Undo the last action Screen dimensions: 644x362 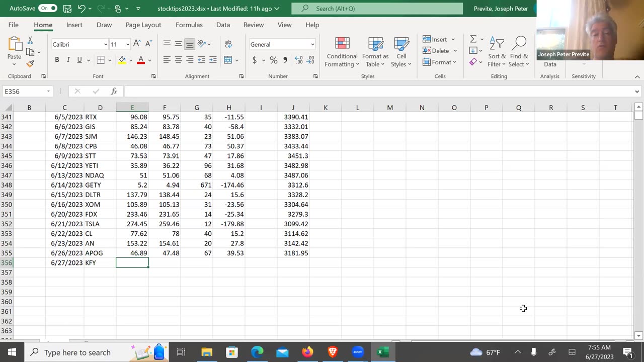click(x=82, y=9)
